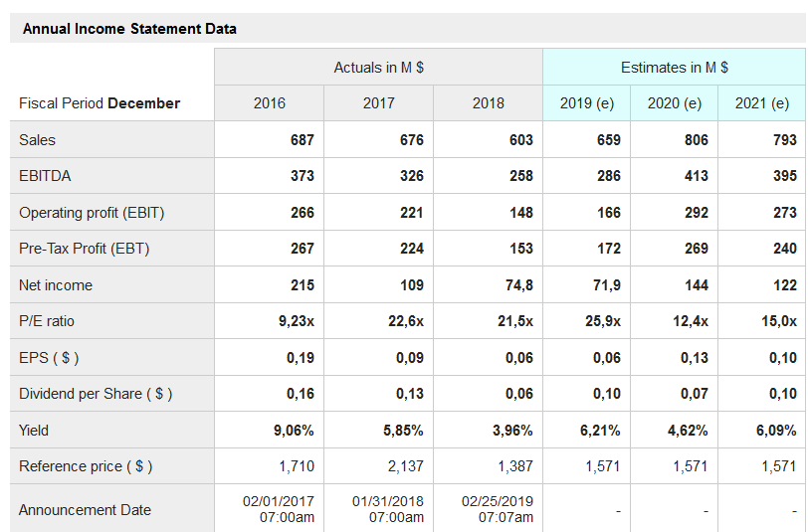The width and height of the screenshot is (808, 532).
Task: Click the Dividend per Share ($) label
Action: 96,394
